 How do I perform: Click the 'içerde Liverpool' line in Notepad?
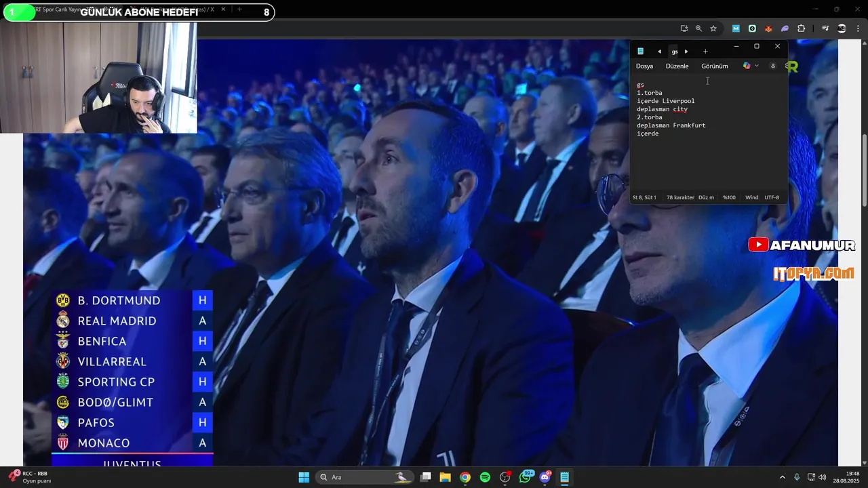point(665,101)
